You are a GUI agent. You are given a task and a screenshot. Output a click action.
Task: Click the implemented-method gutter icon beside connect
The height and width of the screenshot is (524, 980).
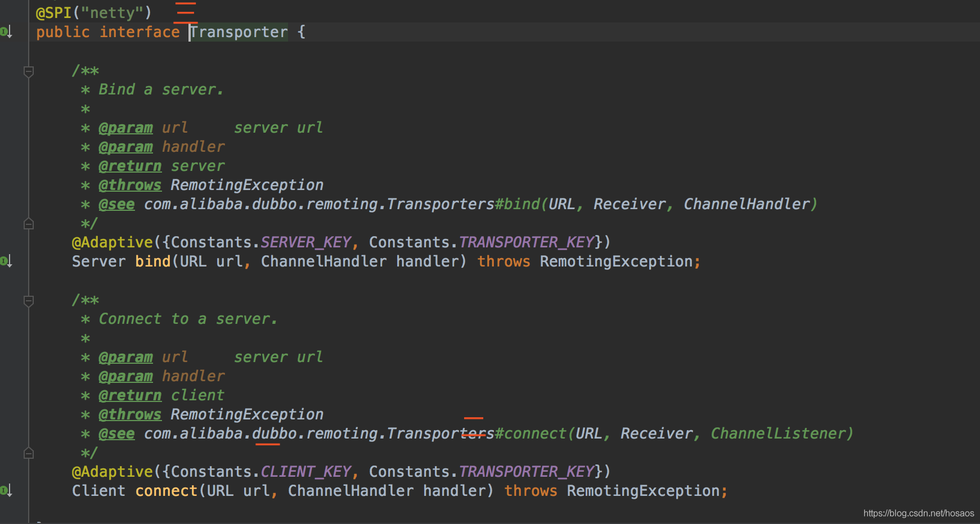coord(6,490)
